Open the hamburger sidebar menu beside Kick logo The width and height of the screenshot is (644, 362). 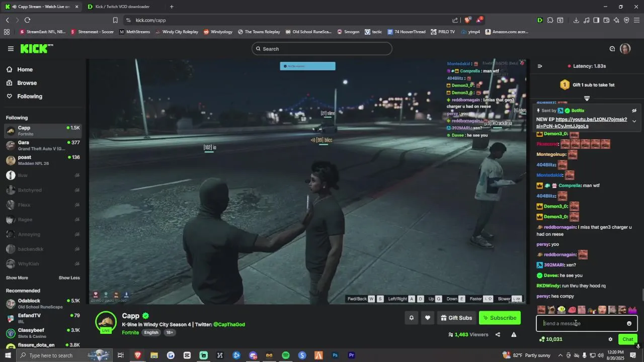11,49
